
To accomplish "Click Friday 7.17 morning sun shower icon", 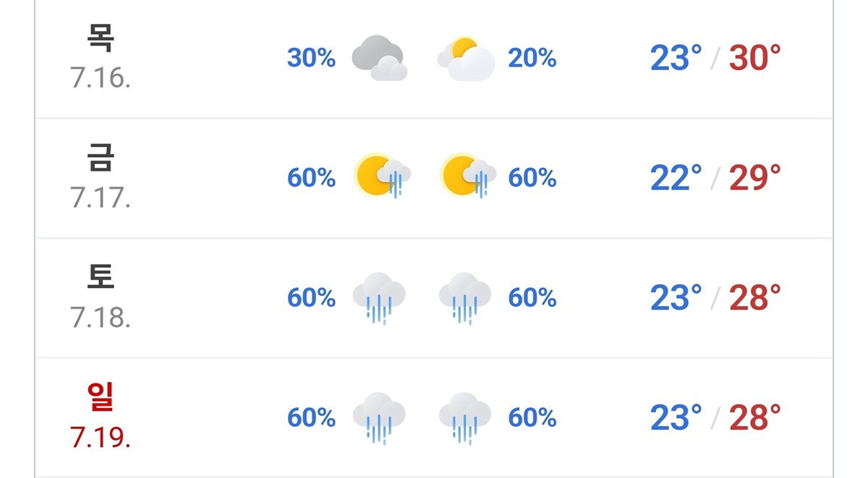I will tap(383, 176).
